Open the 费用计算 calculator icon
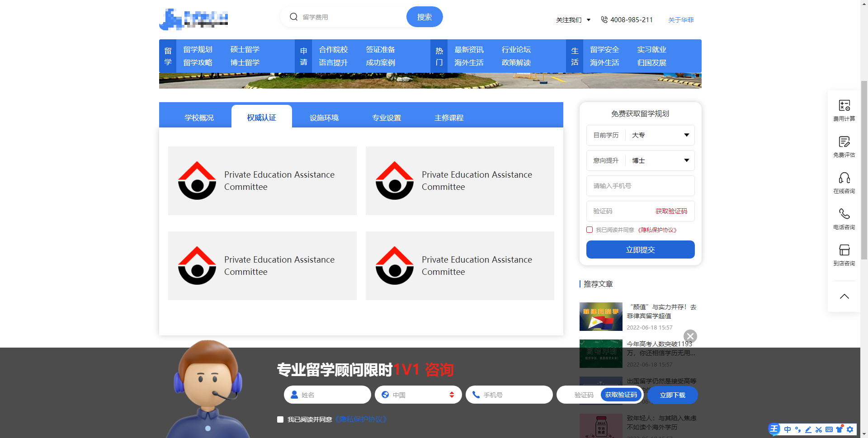868x438 pixels. [844, 105]
